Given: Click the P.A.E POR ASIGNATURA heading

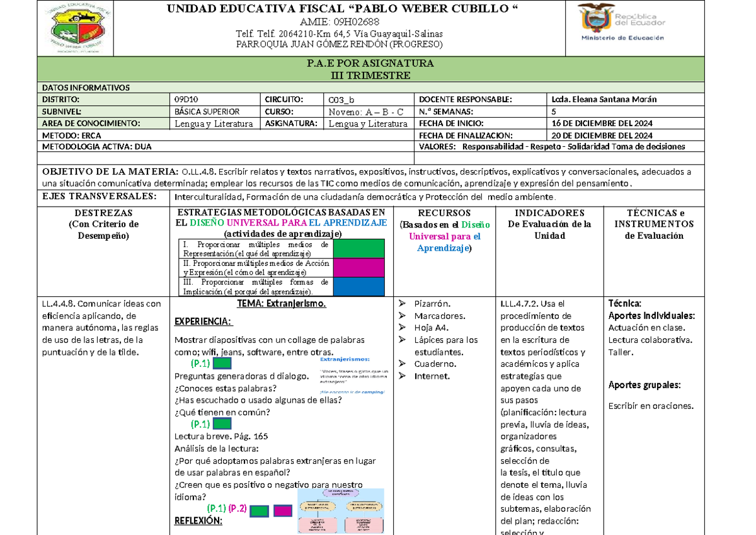Looking at the screenshot, I should tap(370, 64).
